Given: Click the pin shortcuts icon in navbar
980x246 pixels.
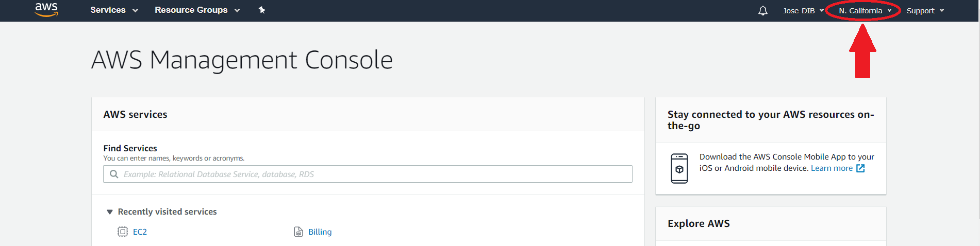Looking at the screenshot, I should [262, 10].
